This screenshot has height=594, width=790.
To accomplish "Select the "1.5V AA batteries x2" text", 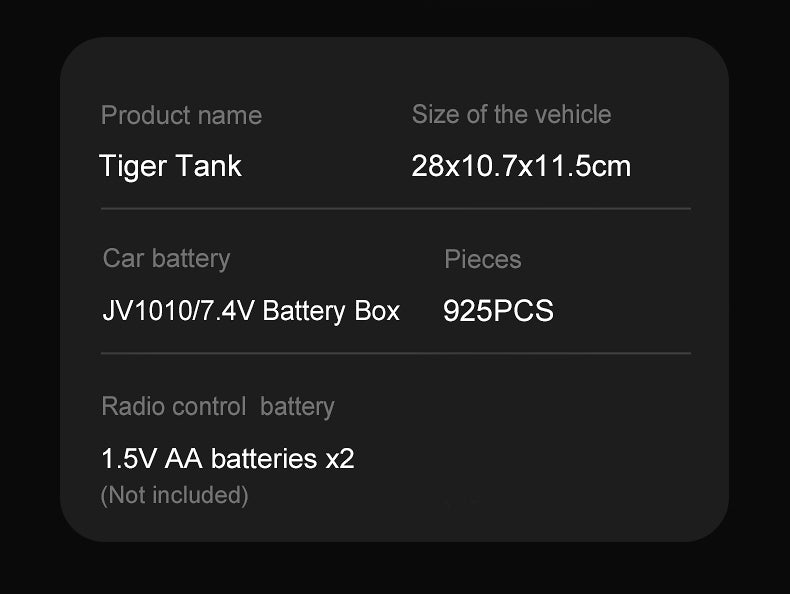I will [x=228, y=459].
